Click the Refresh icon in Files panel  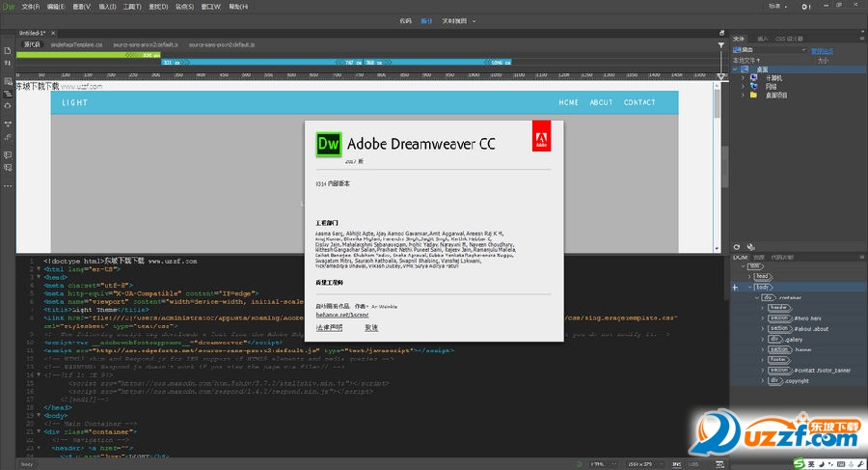(x=737, y=247)
